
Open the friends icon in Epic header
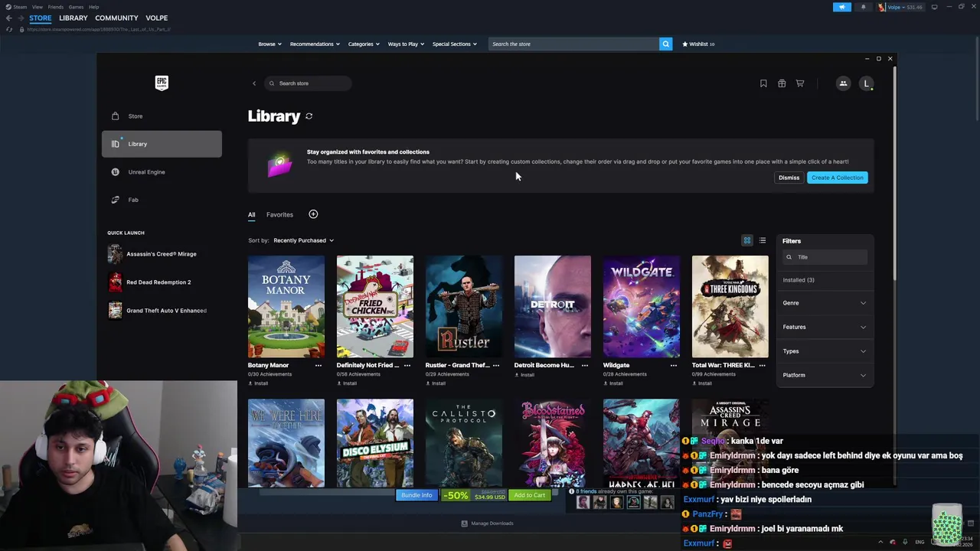pyautogui.click(x=843, y=83)
